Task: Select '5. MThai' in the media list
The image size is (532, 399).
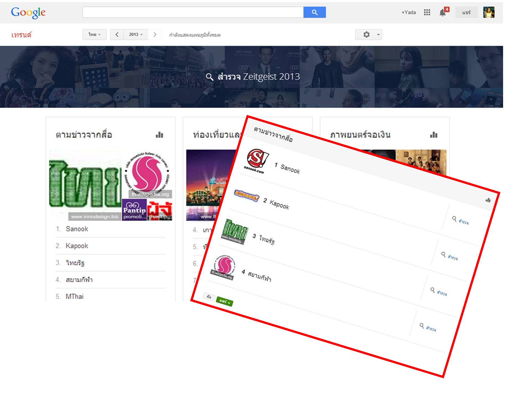Action: coord(110,296)
